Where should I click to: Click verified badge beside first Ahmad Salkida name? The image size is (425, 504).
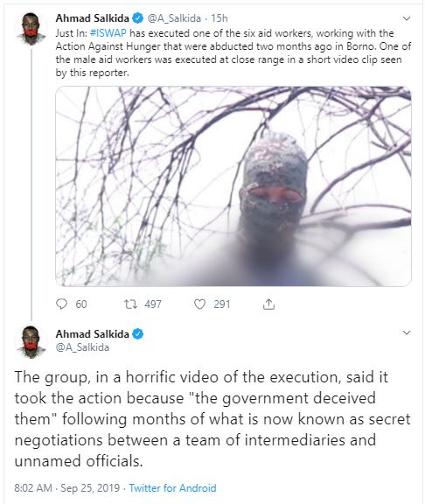coord(138,18)
